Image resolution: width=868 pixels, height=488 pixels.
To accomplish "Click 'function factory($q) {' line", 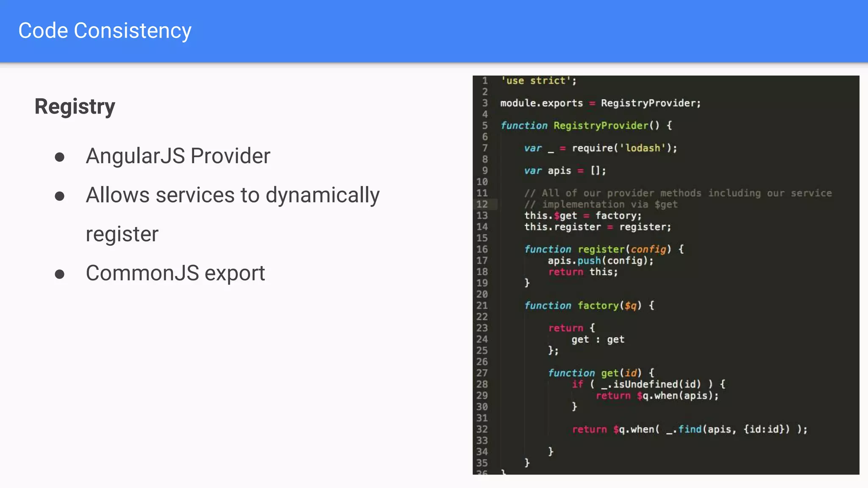I will 589,306.
